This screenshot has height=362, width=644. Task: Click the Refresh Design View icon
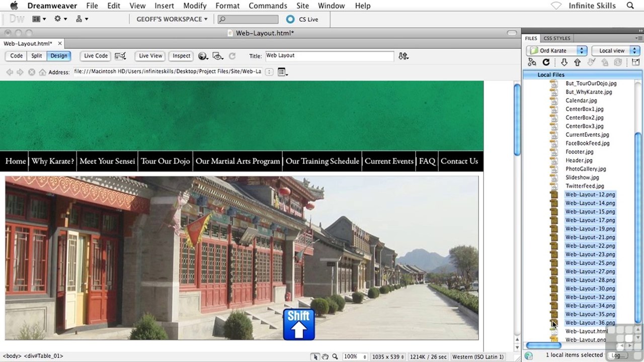pyautogui.click(x=232, y=56)
